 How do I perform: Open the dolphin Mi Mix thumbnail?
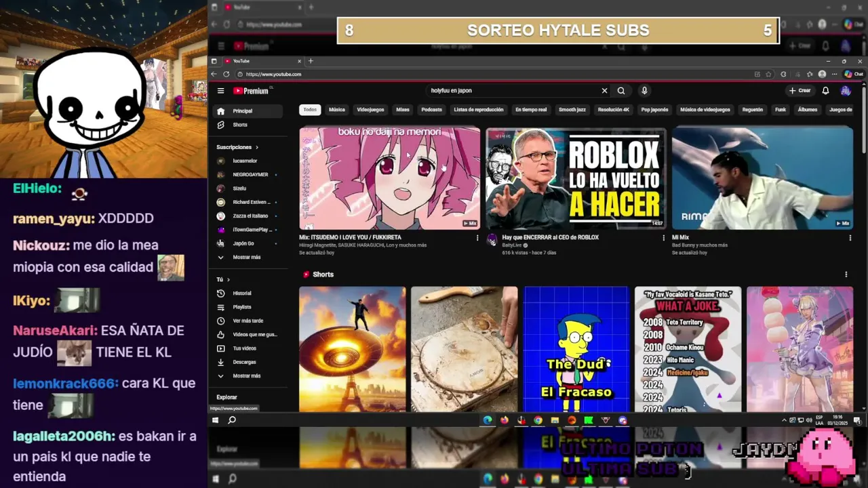point(762,178)
